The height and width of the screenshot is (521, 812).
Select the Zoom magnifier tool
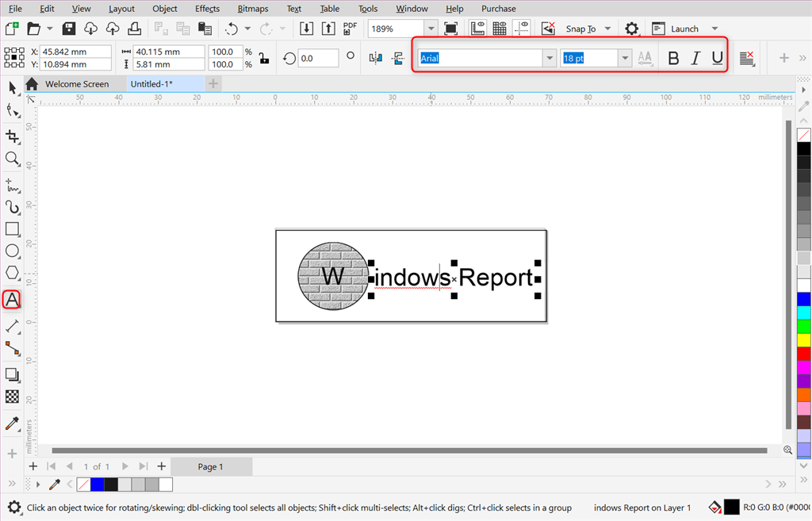(x=12, y=159)
